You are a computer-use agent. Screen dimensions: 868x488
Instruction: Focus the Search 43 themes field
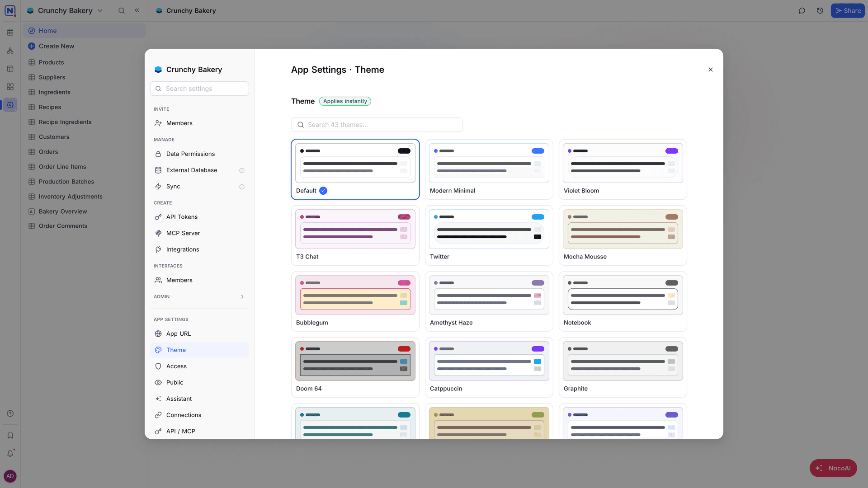tap(377, 125)
